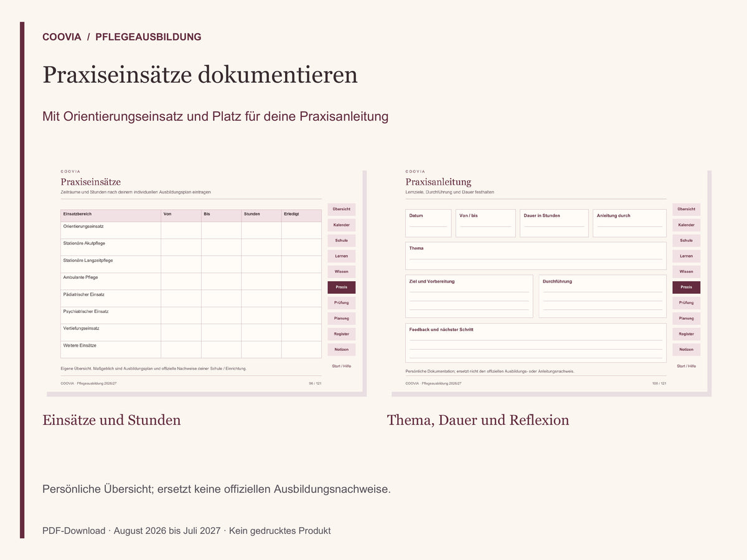Click the Ambulante Pflege row label
Viewport: 747px width, 560px height.
click(80, 278)
